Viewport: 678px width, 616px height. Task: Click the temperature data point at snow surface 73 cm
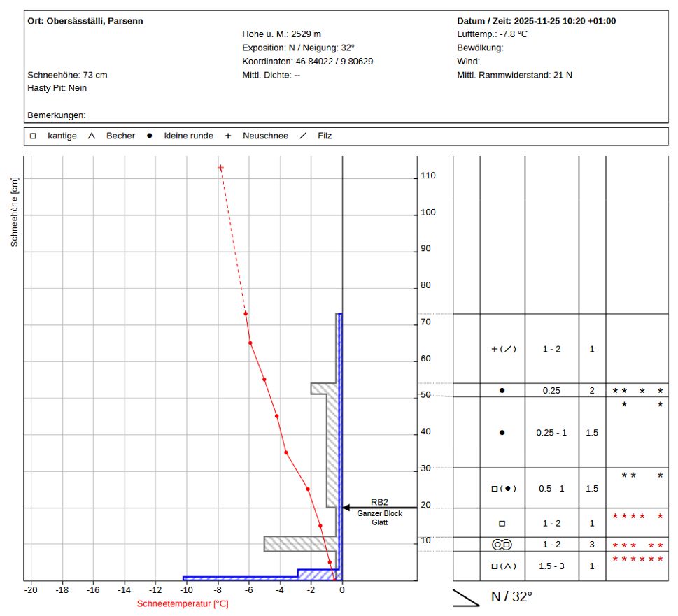tap(246, 313)
